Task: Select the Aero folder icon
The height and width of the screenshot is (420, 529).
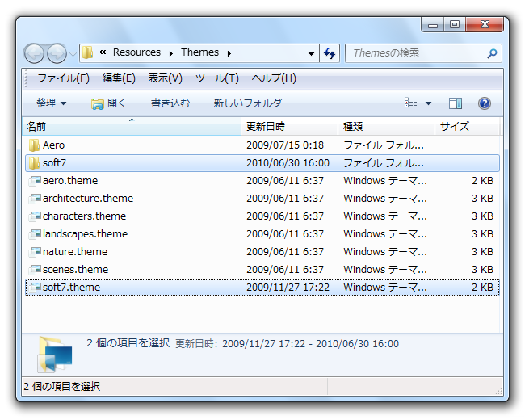Action: (x=34, y=145)
